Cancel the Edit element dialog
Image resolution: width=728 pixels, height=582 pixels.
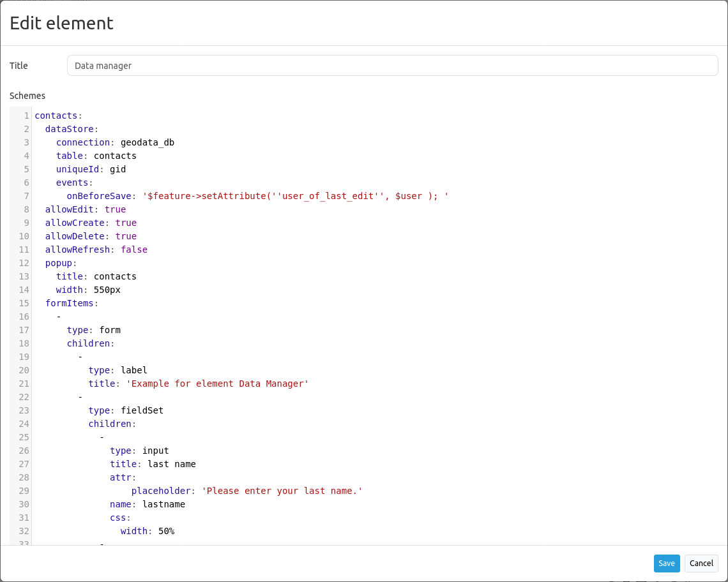click(x=701, y=563)
